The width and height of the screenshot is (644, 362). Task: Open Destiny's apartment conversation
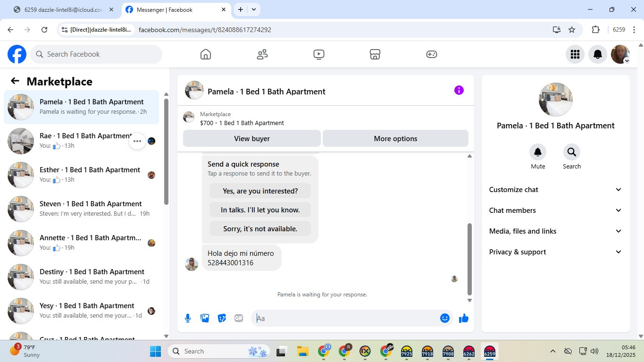click(x=82, y=277)
